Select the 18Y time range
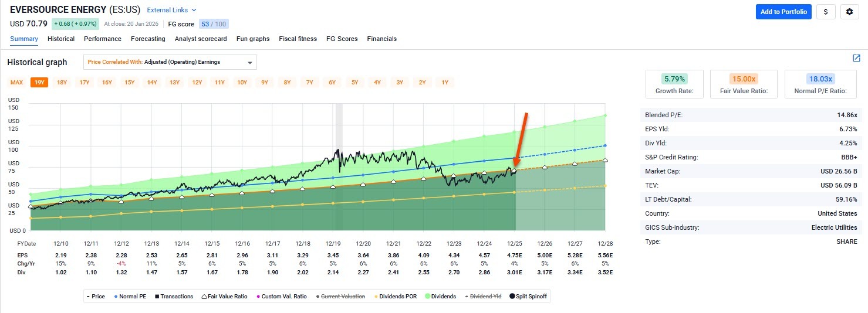Screen dimensions: 868x313 tap(62, 82)
